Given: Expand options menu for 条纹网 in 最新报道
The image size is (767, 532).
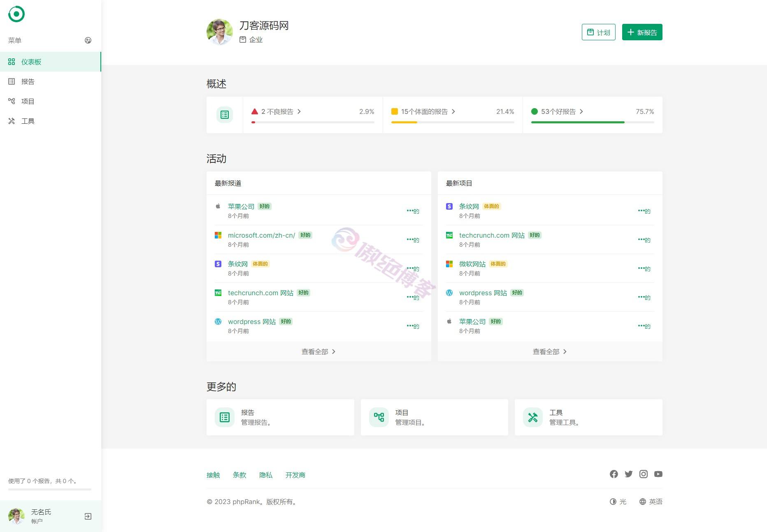Looking at the screenshot, I should (413, 268).
